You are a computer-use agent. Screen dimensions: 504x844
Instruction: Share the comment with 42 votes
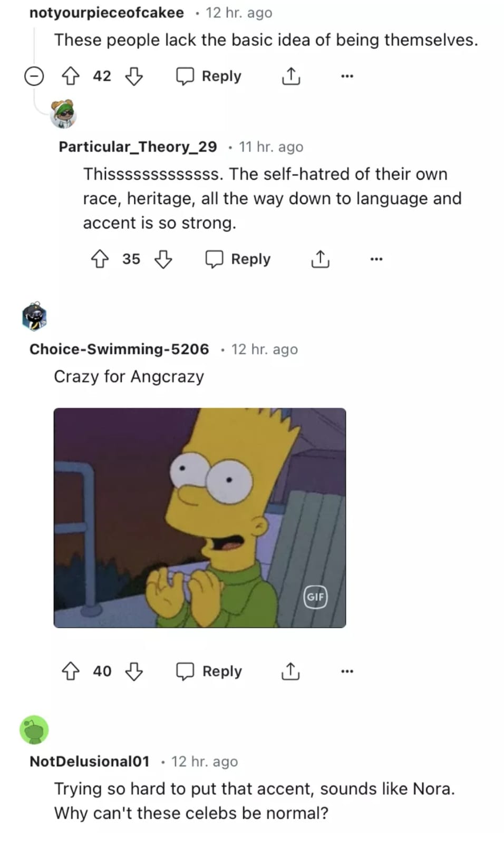click(290, 76)
